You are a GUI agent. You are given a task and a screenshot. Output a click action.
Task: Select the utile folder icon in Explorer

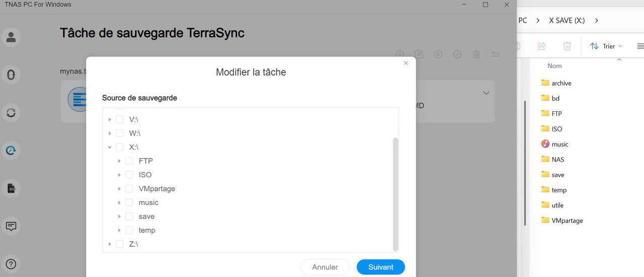tap(545, 204)
